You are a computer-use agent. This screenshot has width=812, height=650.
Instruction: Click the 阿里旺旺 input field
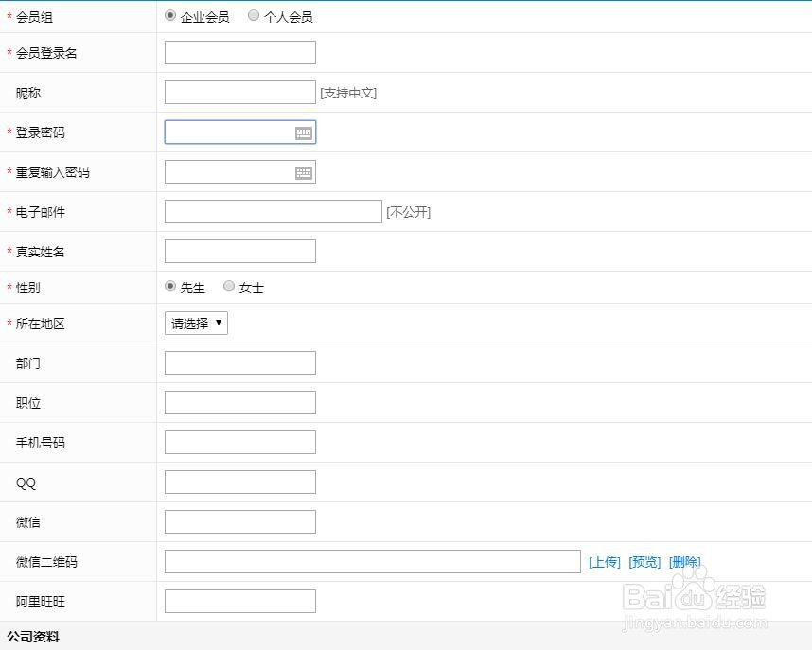(239, 602)
